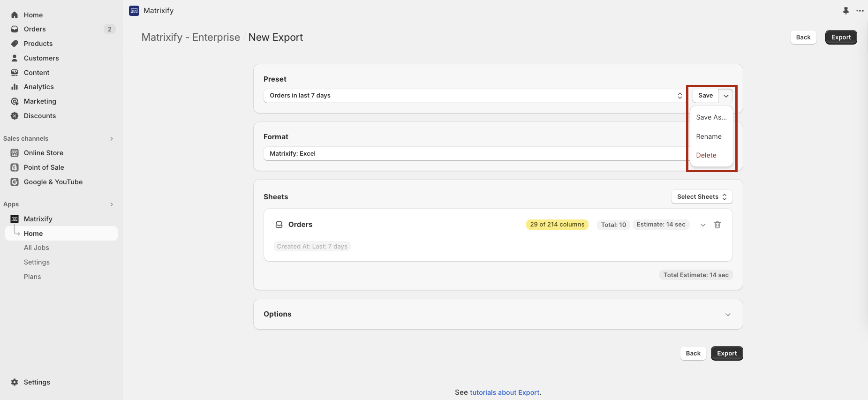
Task: Choose Delete in the preset menu
Action: coord(706,155)
